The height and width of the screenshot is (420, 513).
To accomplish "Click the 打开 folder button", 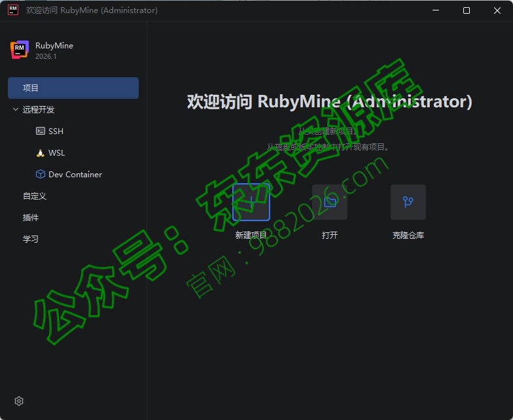I will click(330, 202).
